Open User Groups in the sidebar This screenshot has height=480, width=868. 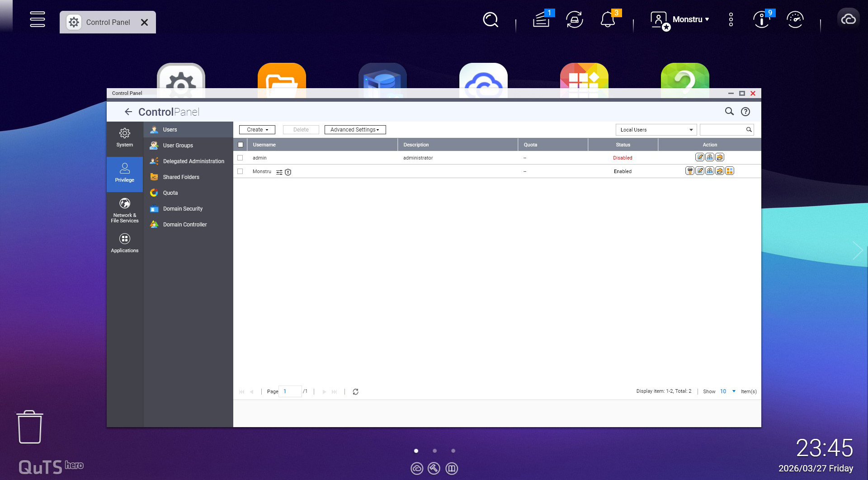tap(178, 146)
